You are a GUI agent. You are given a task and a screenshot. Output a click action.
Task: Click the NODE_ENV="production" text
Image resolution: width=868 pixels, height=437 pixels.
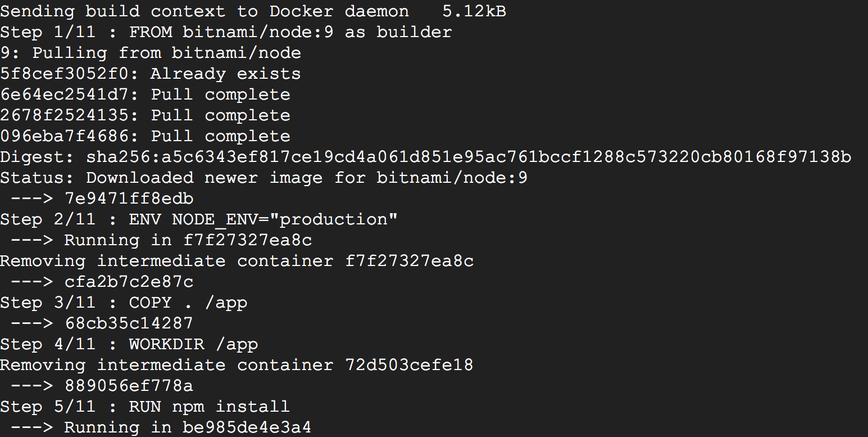coord(284,219)
